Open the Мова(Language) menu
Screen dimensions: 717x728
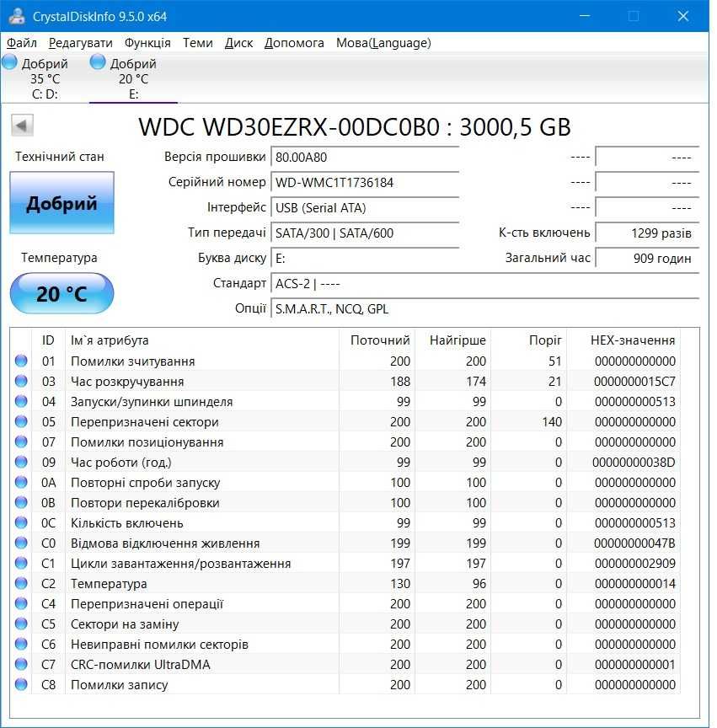pyautogui.click(x=383, y=43)
